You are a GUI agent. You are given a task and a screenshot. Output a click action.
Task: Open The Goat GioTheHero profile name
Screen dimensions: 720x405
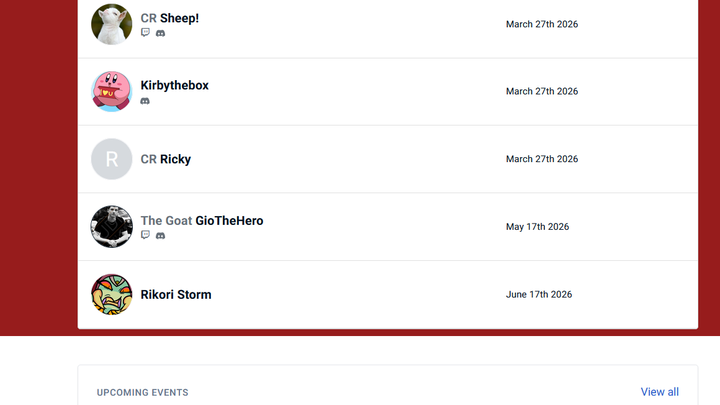[202, 221]
